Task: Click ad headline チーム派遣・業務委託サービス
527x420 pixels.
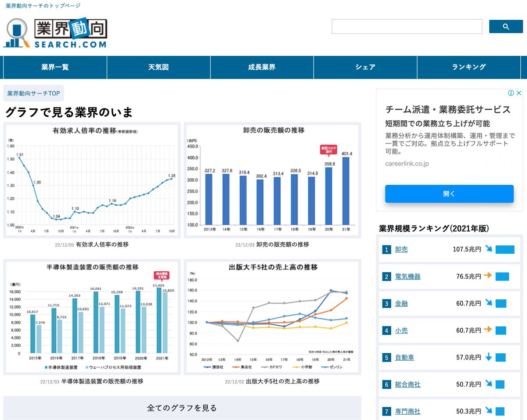Action: [448, 109]
